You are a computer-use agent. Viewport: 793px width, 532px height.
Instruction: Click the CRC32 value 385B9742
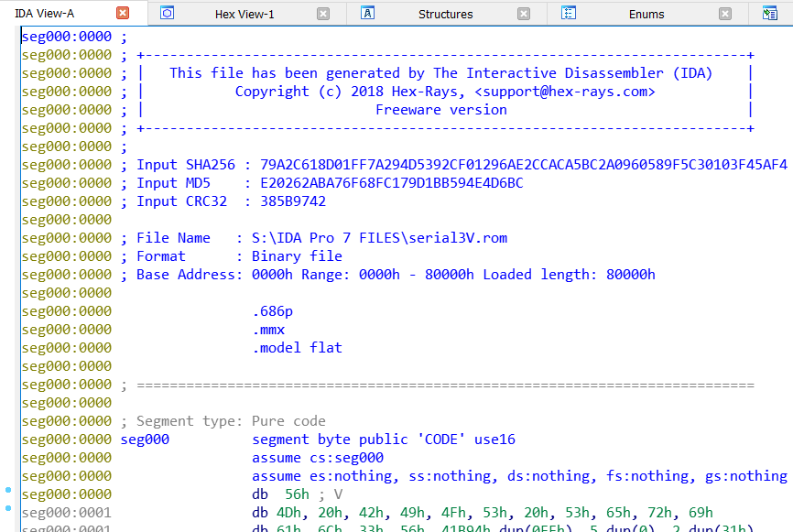tap(293, 201)
